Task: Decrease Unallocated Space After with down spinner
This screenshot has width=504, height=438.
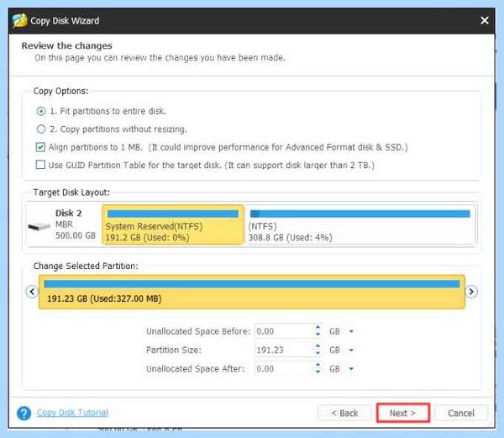Action: click(x=318, y=372)
